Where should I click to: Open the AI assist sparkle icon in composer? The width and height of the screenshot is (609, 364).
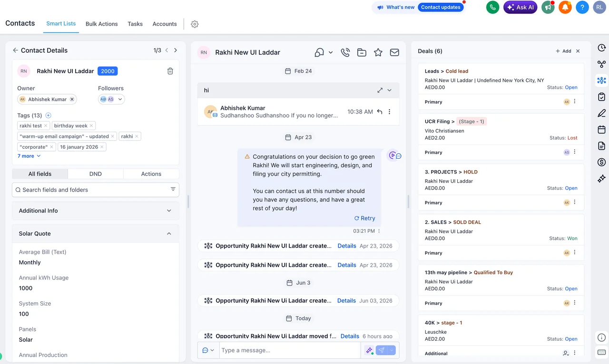click(x=369, y=350)
